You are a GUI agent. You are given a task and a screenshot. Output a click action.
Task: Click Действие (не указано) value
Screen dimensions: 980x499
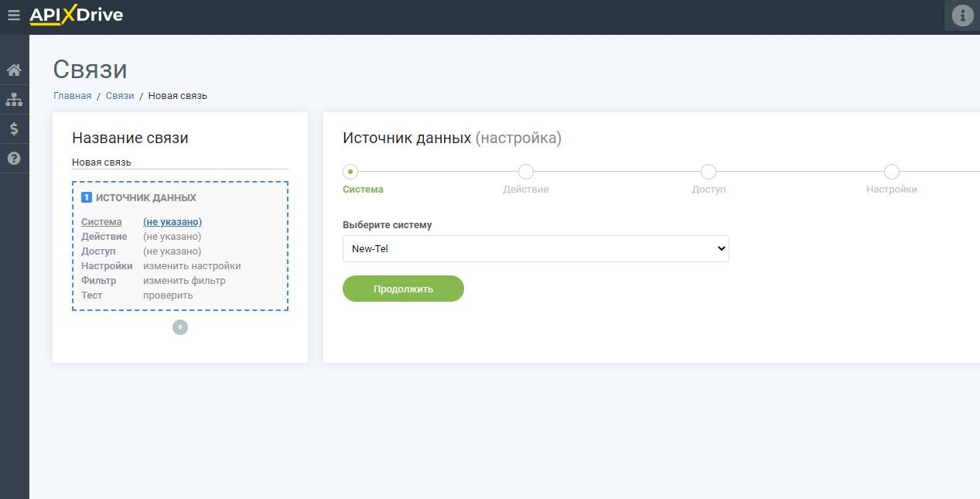[x=172, y=237]
